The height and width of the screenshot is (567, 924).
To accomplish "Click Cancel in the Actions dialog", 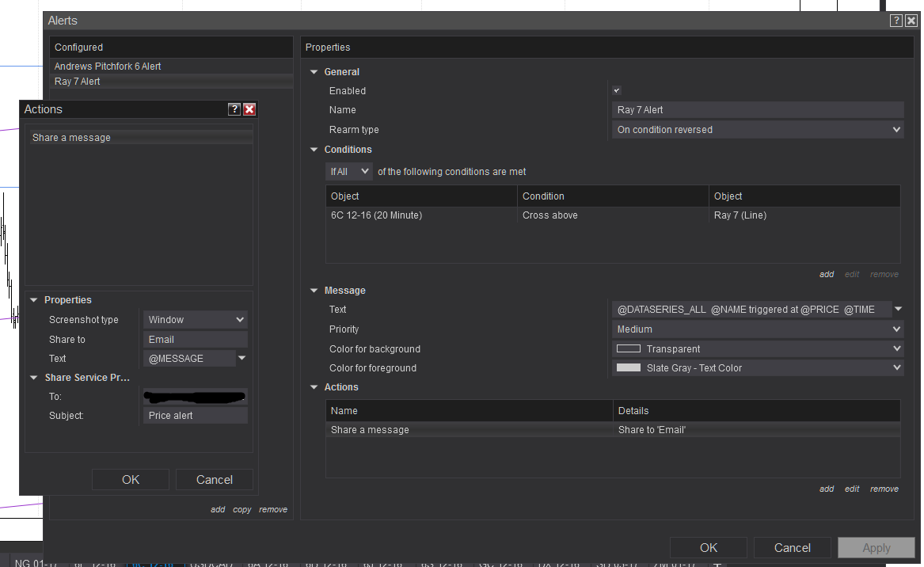I will (x=214, y=480).
